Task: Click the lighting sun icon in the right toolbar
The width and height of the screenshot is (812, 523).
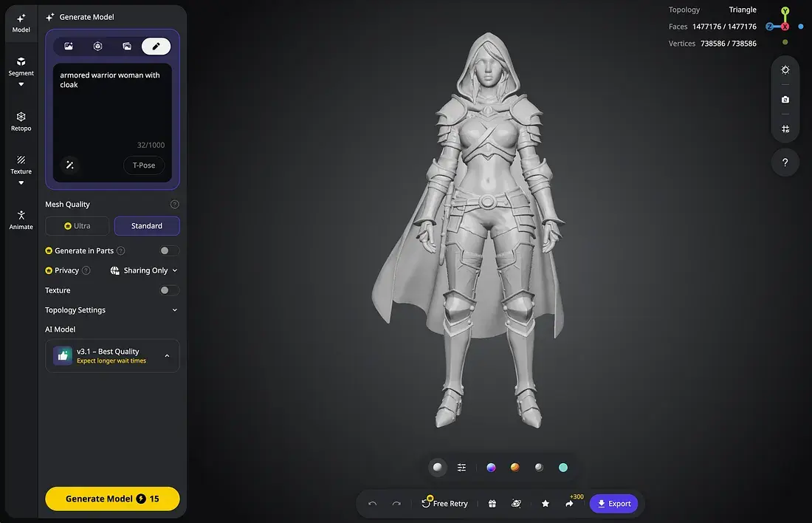Action: pos(785,70)
